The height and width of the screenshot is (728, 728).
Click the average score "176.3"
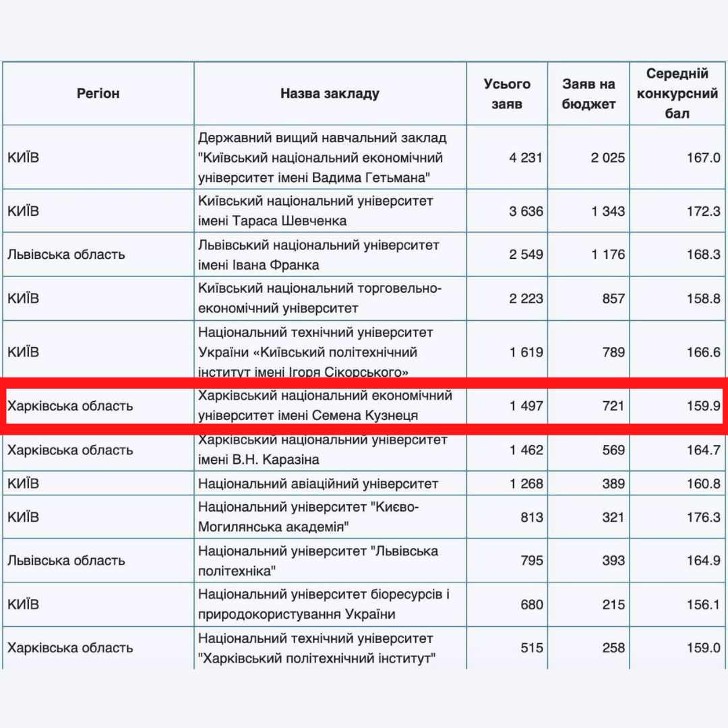pyautogui.click(x=703, y=517)
